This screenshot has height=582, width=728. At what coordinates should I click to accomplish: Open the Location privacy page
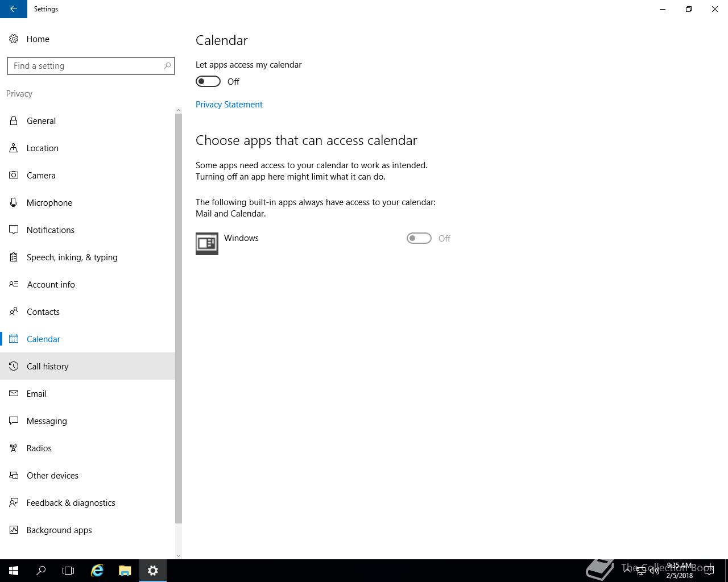coord(88,148)
